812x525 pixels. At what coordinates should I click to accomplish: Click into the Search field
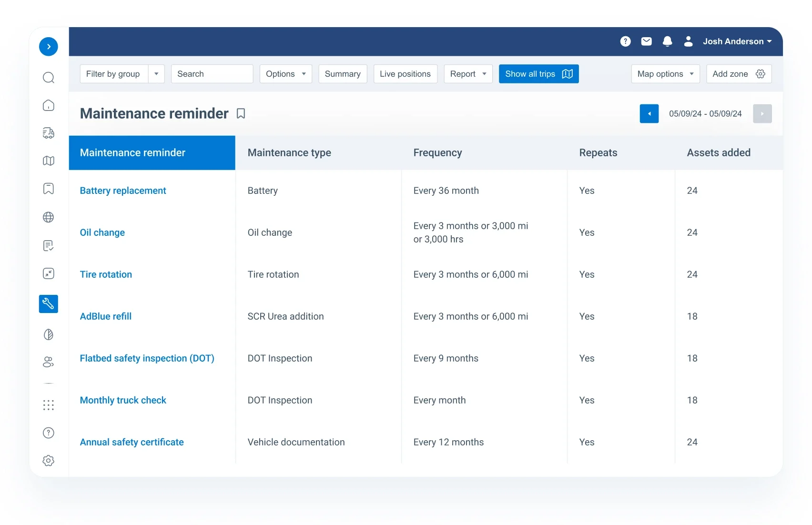(212, 74)
